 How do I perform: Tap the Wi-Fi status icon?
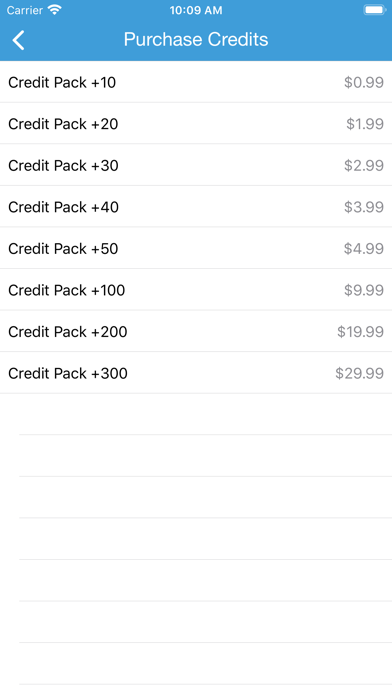pyautogui.click(x=55, y=10)
